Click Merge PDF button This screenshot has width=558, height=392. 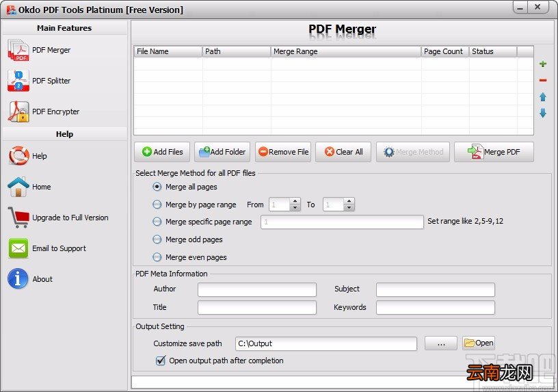click(494, 152)
